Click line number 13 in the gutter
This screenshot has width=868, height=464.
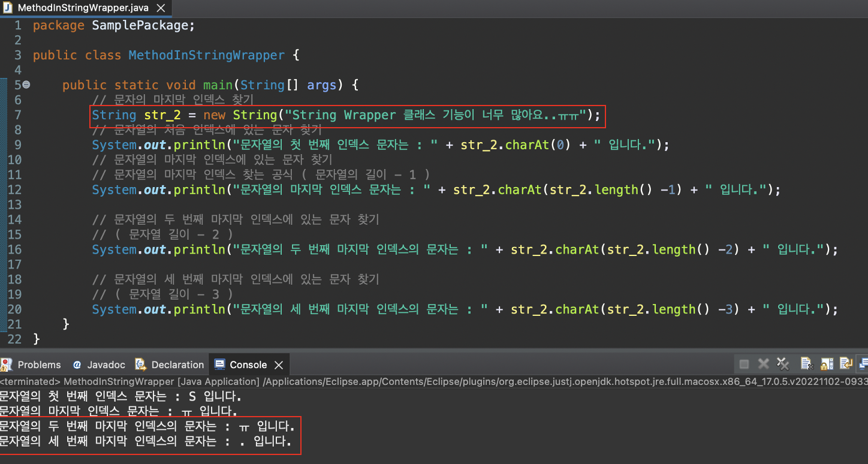coord(14,205)
